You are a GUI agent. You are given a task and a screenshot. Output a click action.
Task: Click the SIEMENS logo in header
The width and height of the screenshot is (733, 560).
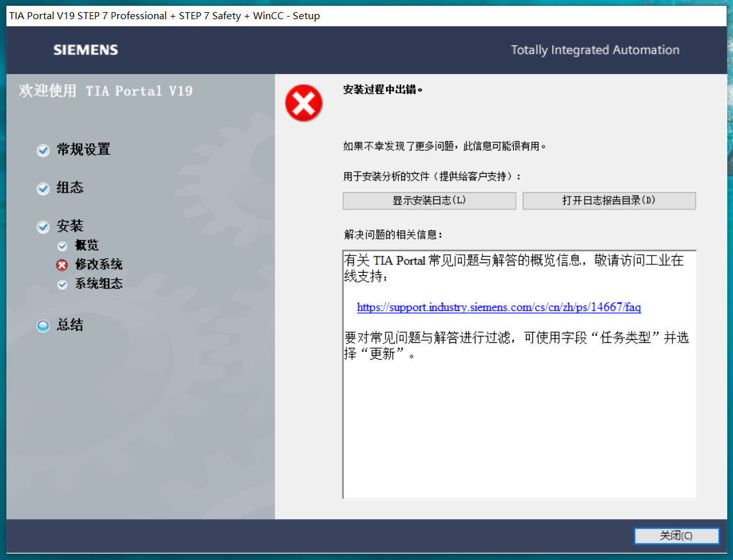86,50
